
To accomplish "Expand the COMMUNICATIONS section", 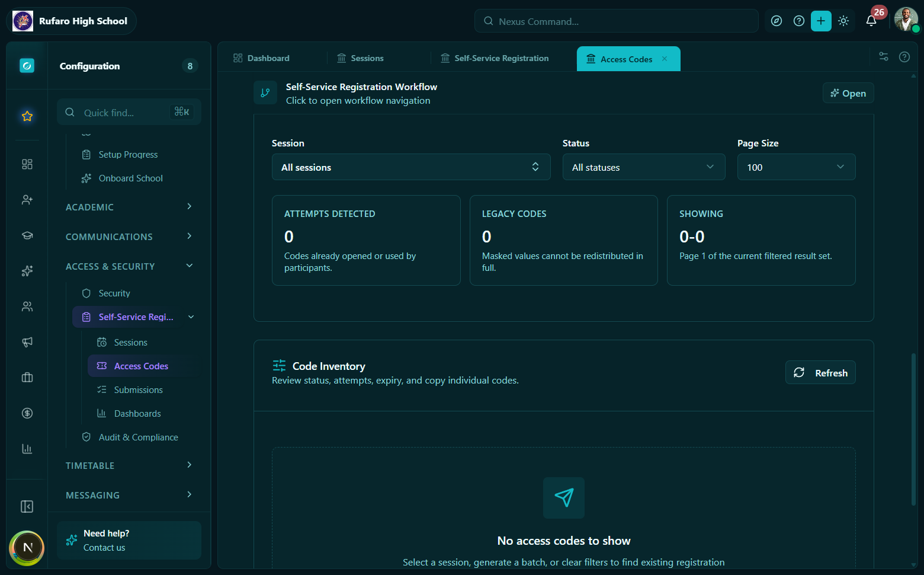I will click(129, 237).
